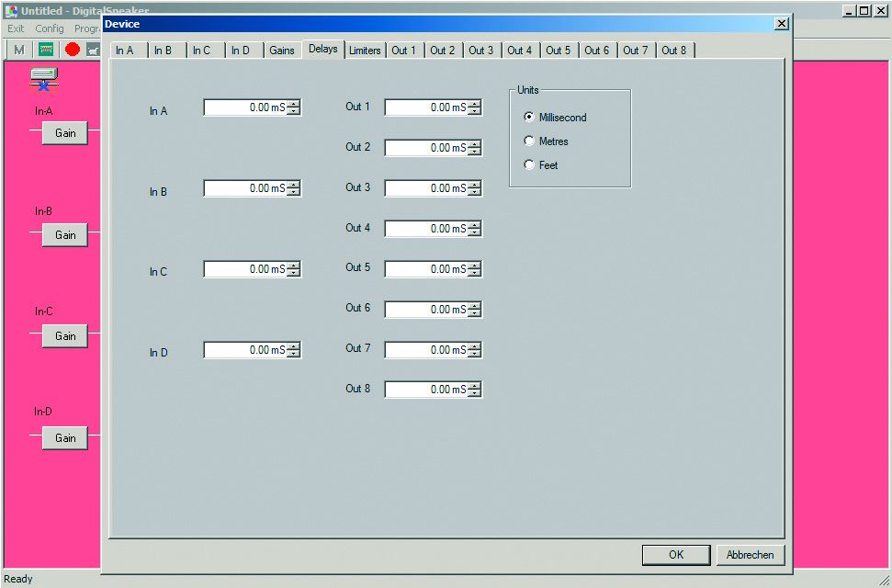Focus the Out 5 delay value field

(426, 268)
